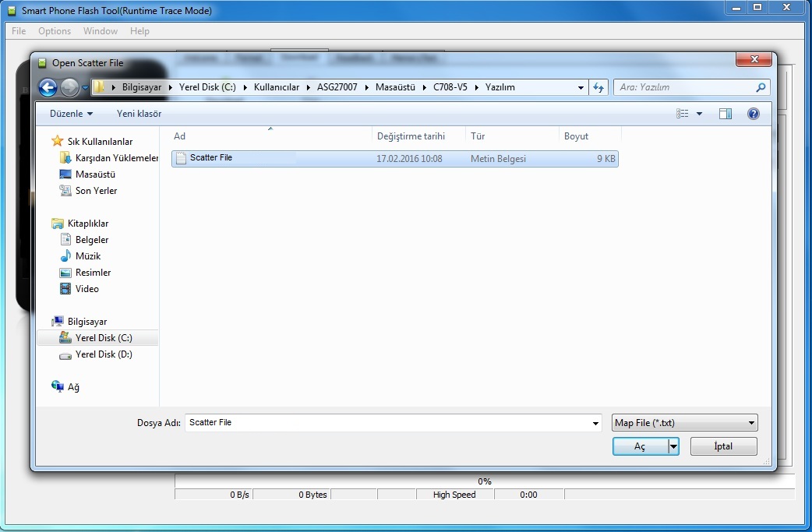Refresh the folder with the refresh icon
The width and height of the screenshot is (812, 532).
coord(598,87)
